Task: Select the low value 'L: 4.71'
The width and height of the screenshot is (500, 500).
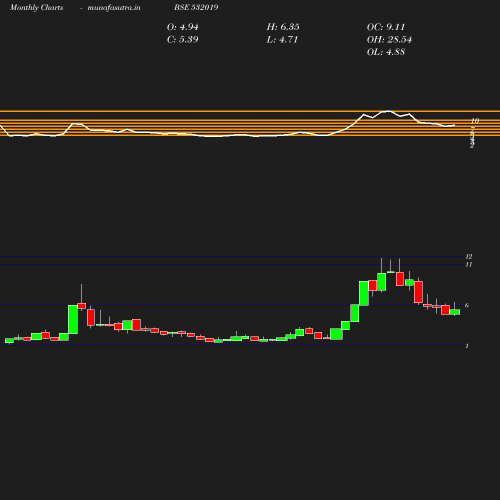Action: click(282, 39)
